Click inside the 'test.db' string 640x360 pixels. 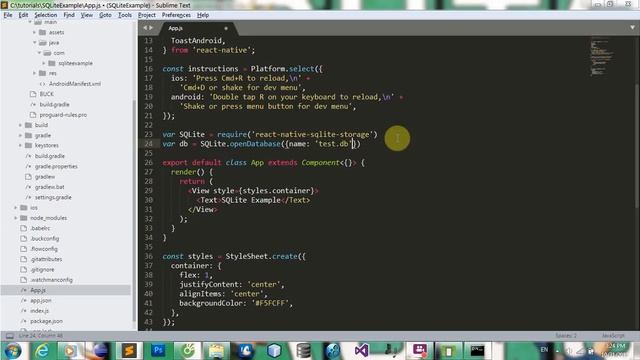tap(333, 144)
